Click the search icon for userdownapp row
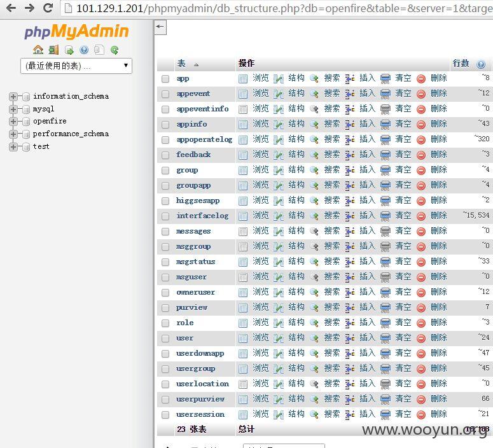 314,354
